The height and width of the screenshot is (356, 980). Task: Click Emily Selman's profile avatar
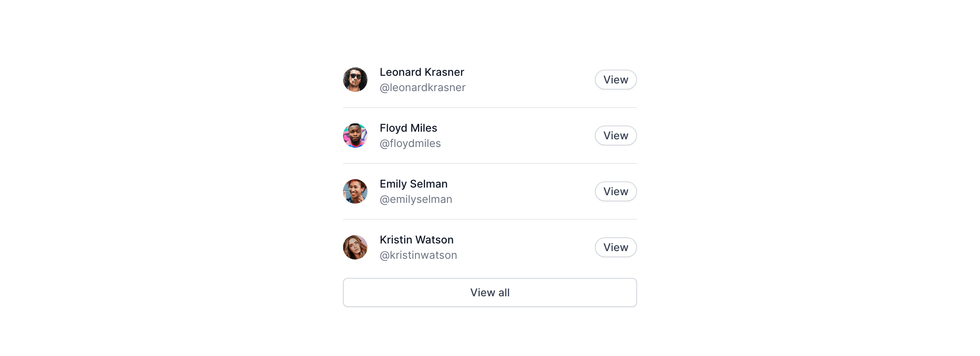(355, 191)
